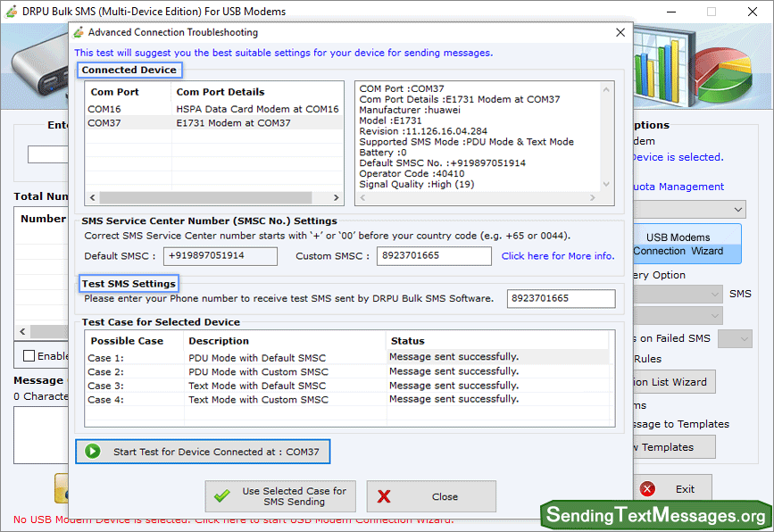Click Device is selected link in main window
Viewport: 774px width, 532px height.
point(678,157)
